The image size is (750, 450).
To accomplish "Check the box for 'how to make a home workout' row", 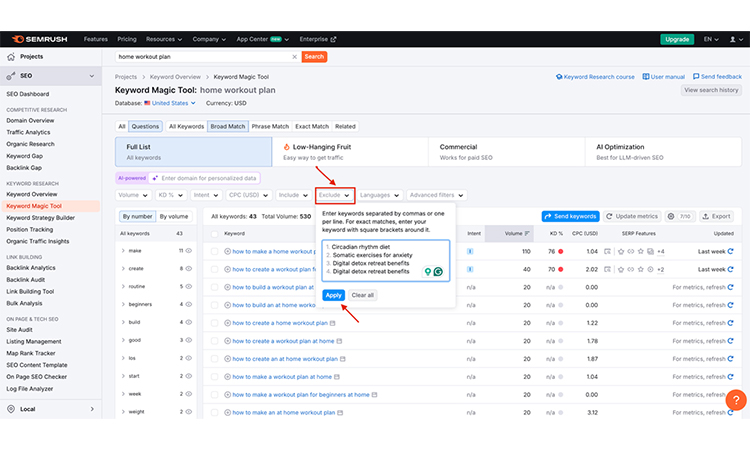I will [x=214, y=251].
